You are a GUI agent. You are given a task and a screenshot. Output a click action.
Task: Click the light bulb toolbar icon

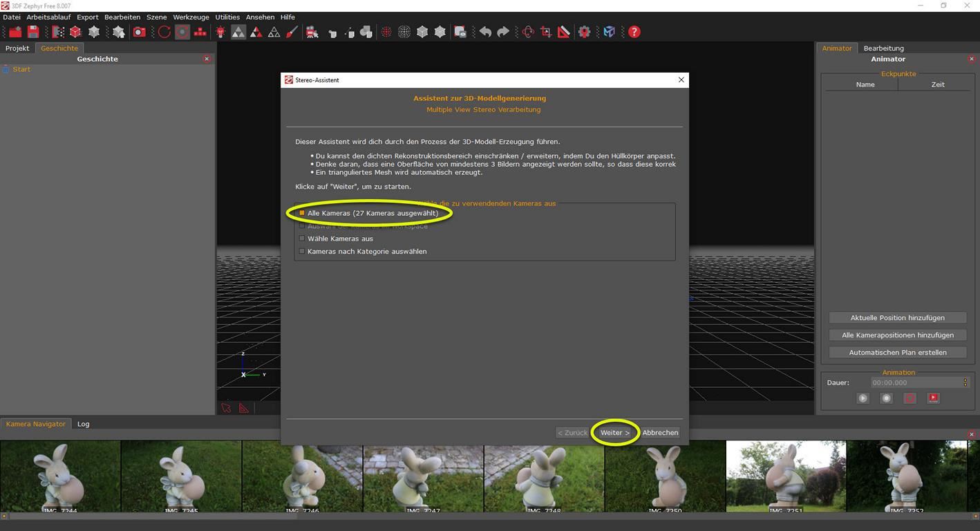(x=220, y=32)
